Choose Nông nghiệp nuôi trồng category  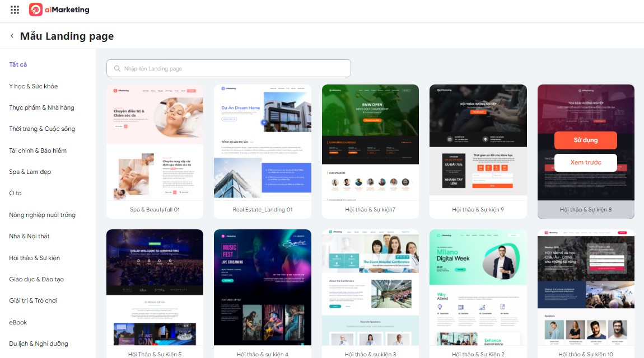[43, 215]
